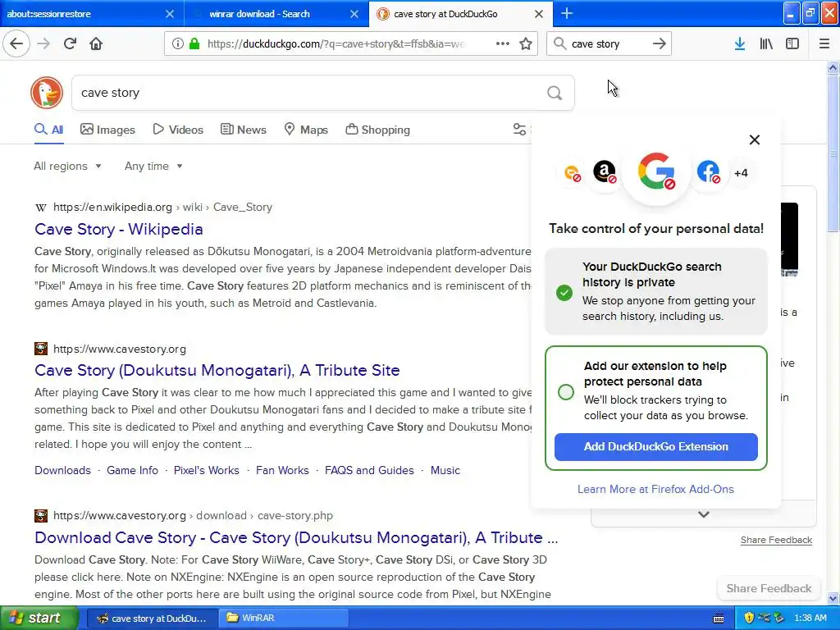Click the floating Share Feedback button

pos(769,589)
